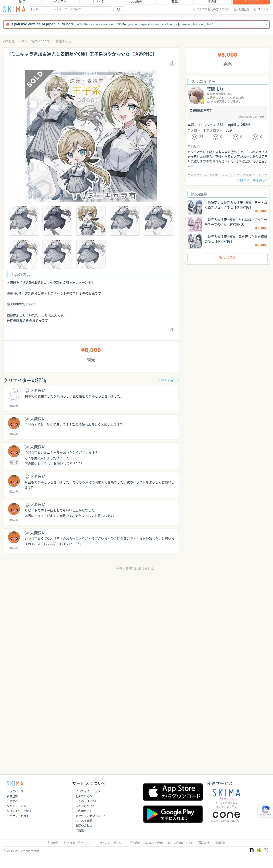Click footer よくある質問 link
The height and width of the screenshot is (868, 273).
[84, 821]
